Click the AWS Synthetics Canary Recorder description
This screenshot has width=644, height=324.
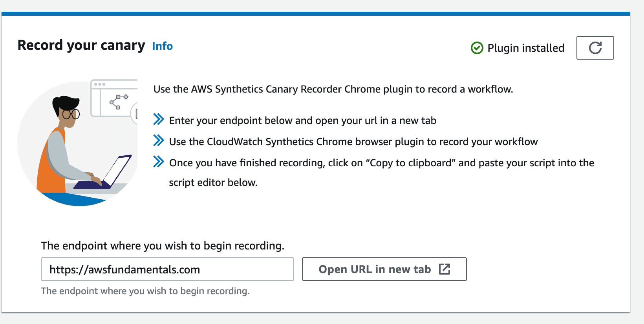(333, 89)
